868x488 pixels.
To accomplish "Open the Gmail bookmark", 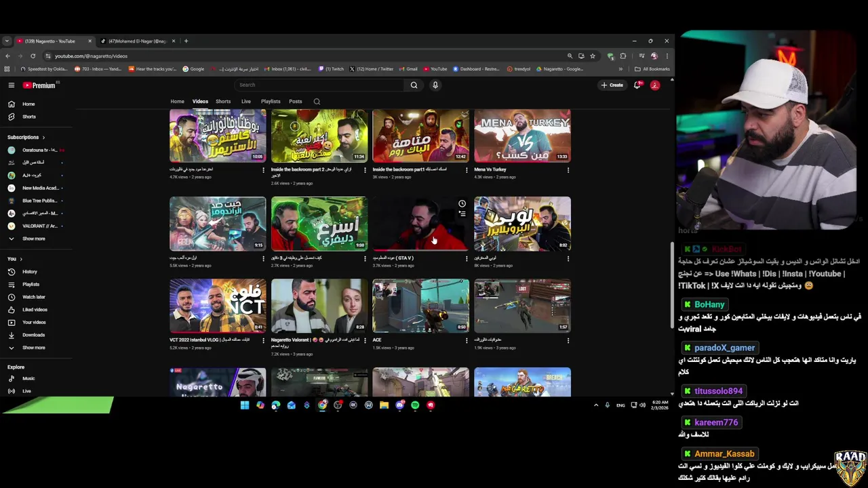I will click(x=408, y=69).
